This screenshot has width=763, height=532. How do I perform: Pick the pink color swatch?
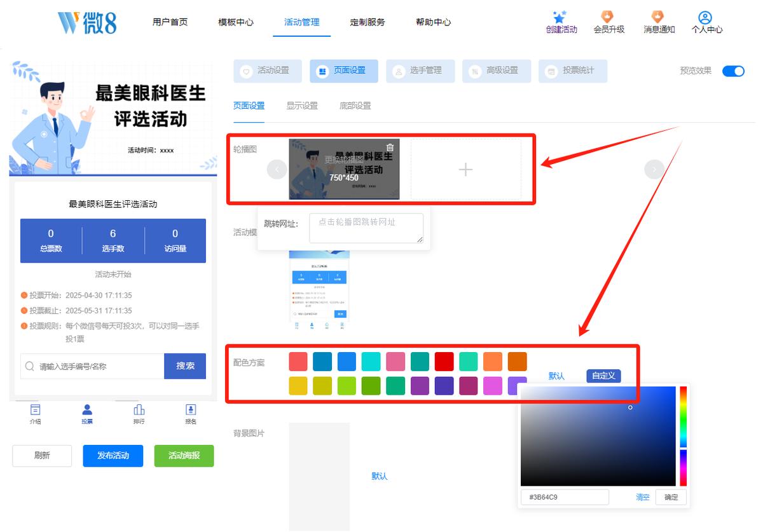point(395,362)
